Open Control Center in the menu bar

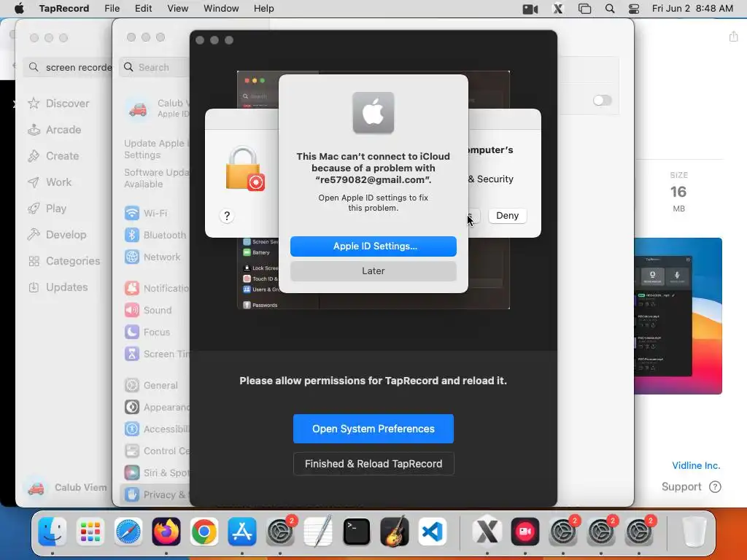[634, 9]
